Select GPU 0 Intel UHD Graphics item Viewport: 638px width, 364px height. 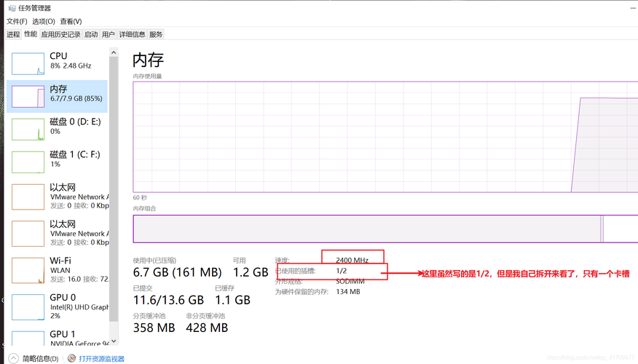pyautogui.click(x=57, y=306)
